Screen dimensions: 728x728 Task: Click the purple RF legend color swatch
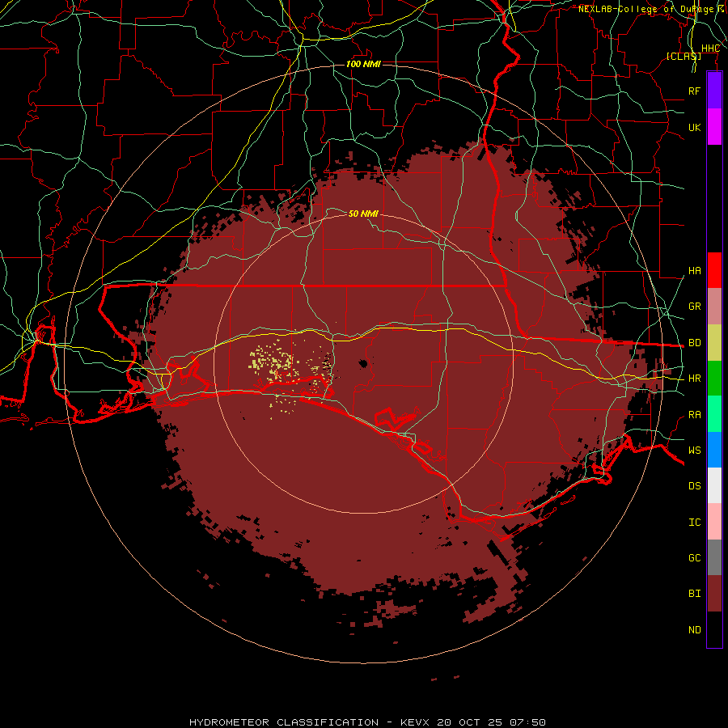714,91
